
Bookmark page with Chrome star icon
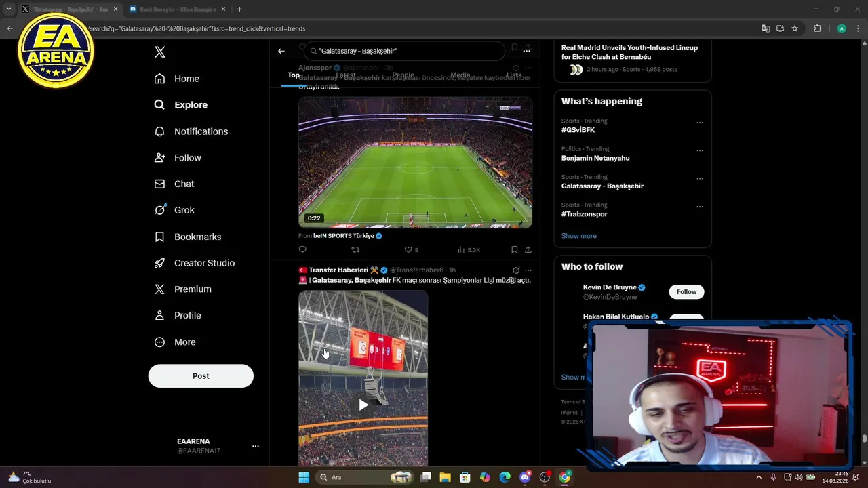click(795, 28)
